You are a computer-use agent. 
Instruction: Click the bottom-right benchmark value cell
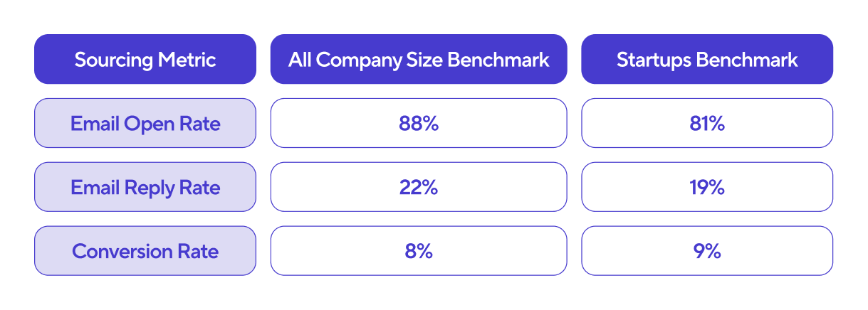tap(707, 251)
